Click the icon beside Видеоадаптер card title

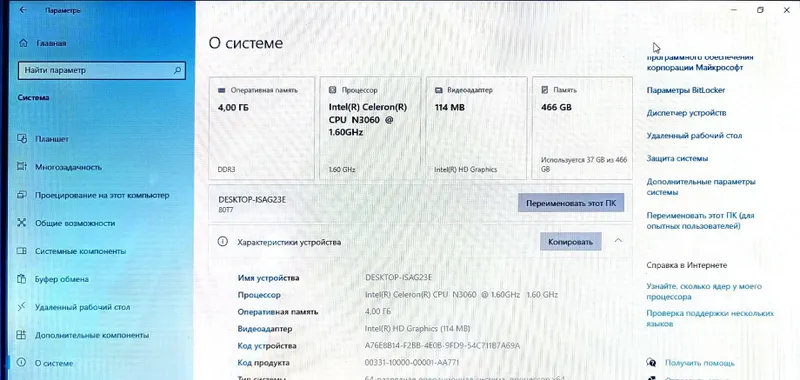(x=438, y=90)
